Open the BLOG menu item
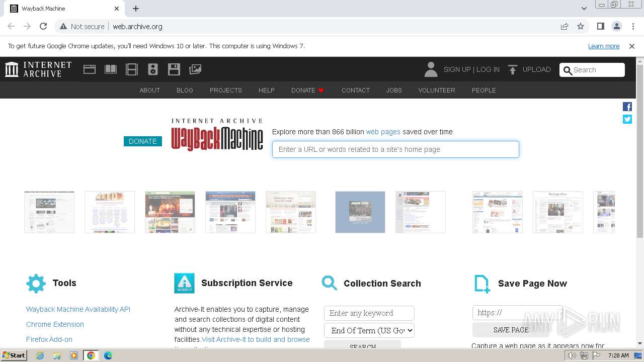Viewport: 644px width, 362px height. [x=185, y=90]
